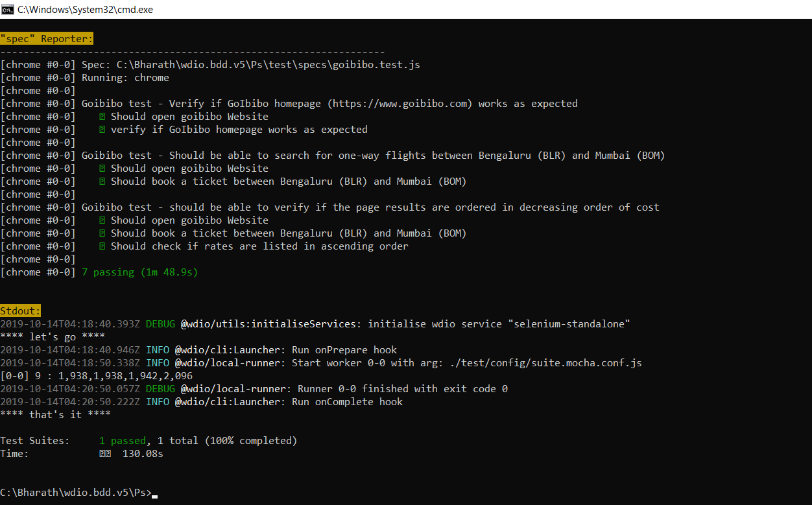Click the "Test Suites:" label
The height and width of the screenshot is (505, 812).
coord(35,441)
